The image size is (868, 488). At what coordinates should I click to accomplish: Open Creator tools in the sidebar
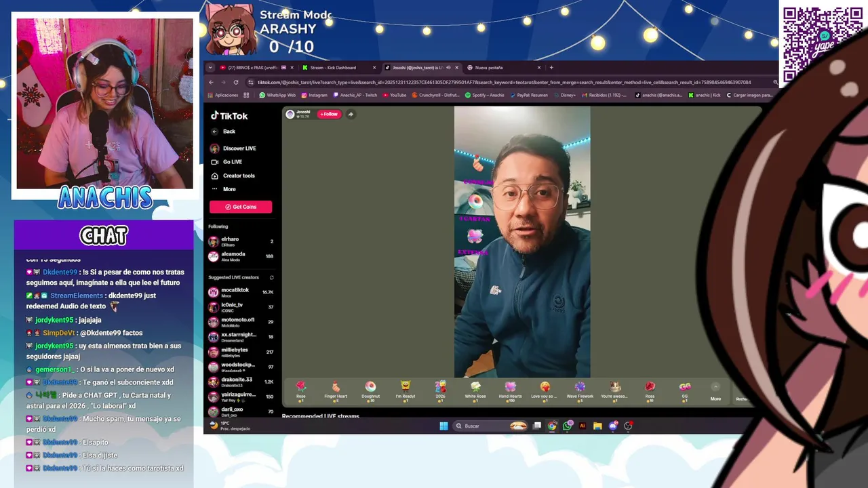pos(233,176)
